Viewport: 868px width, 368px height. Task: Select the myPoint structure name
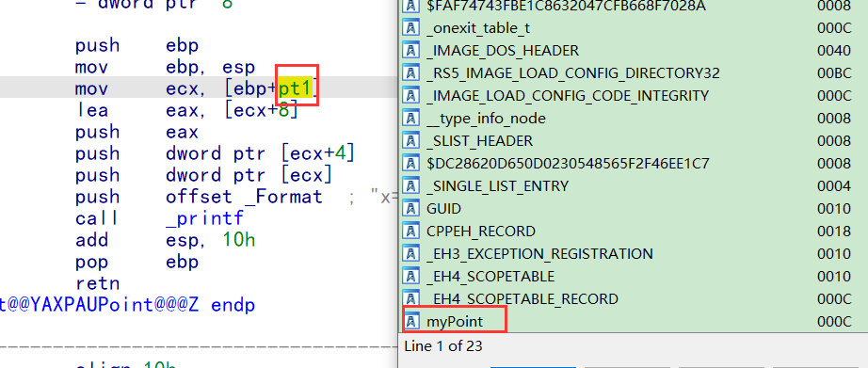[x=455, y=321]
